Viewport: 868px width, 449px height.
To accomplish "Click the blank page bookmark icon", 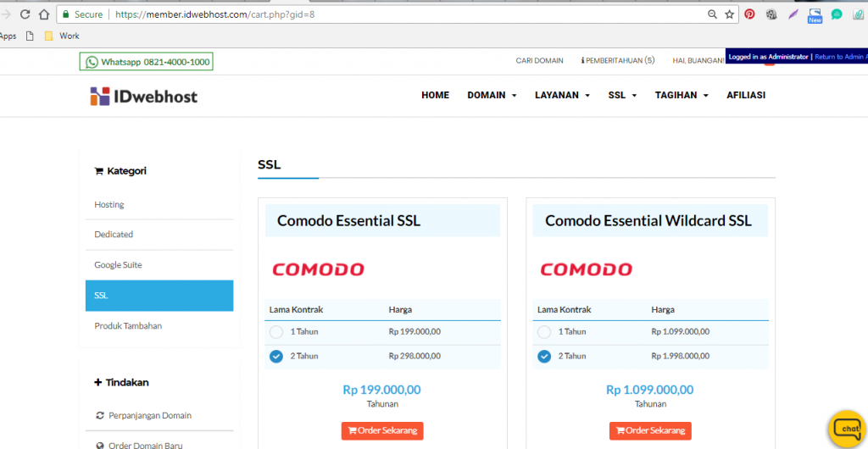I will pyautogui.click(x=30, y=36).
